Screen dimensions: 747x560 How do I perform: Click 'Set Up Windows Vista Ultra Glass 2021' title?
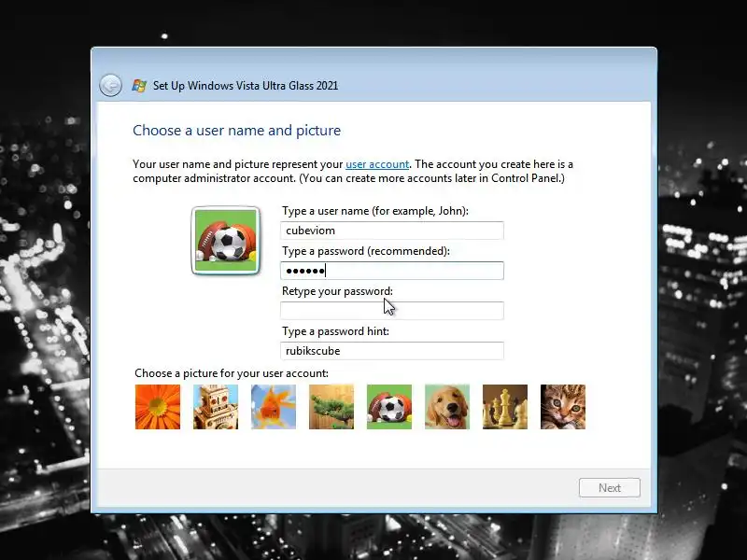click(246, 86)
